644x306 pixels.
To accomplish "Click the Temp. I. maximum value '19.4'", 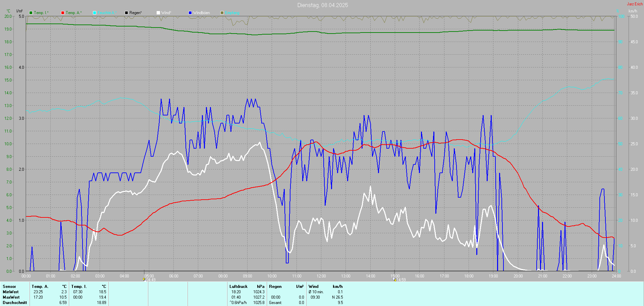I will pyautogui.click(x=103, y=297).
